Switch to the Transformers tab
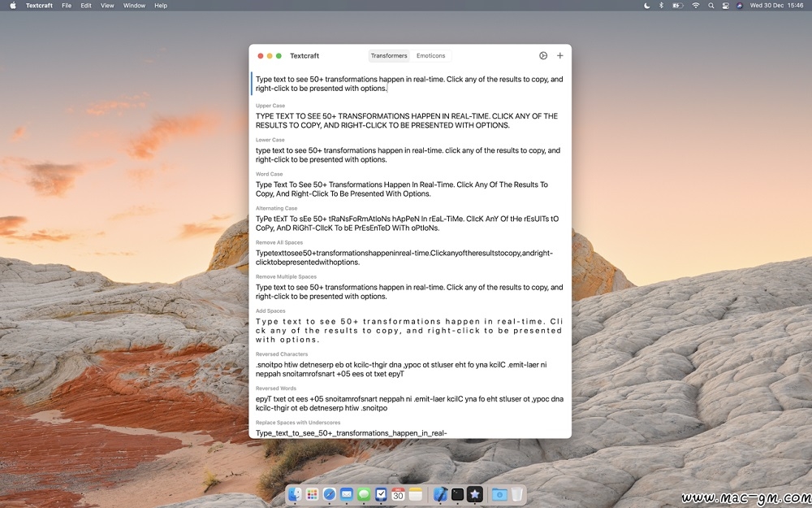 (389, 55)
